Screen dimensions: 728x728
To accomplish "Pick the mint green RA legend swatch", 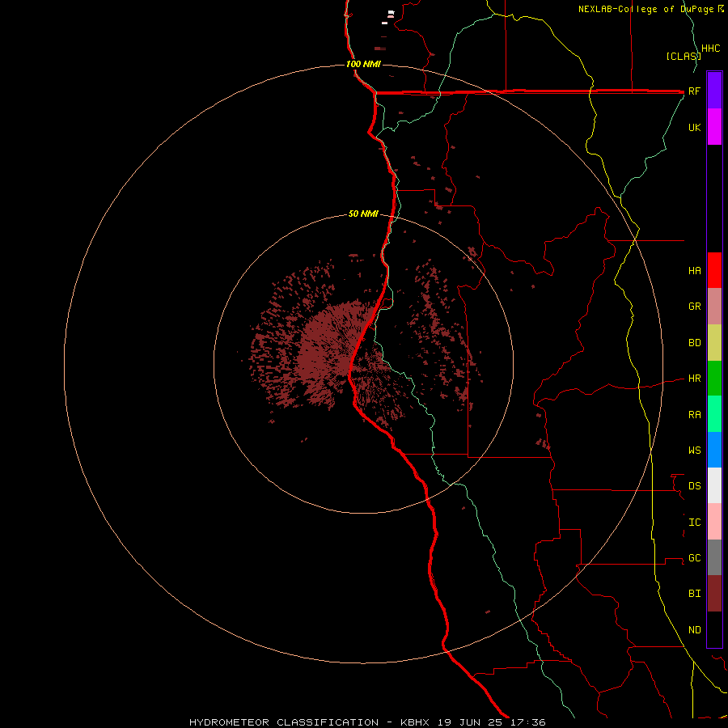I will tap(714, 414).
